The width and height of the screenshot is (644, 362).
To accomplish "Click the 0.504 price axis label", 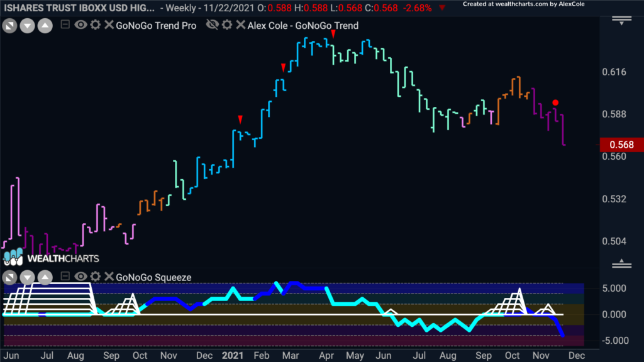I will point(614,241).
